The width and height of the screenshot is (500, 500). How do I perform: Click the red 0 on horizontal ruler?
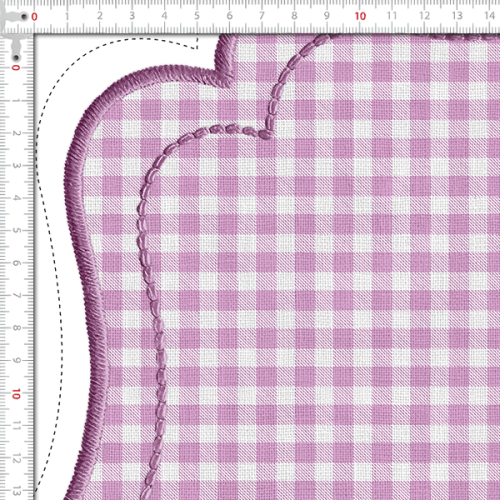34,16
